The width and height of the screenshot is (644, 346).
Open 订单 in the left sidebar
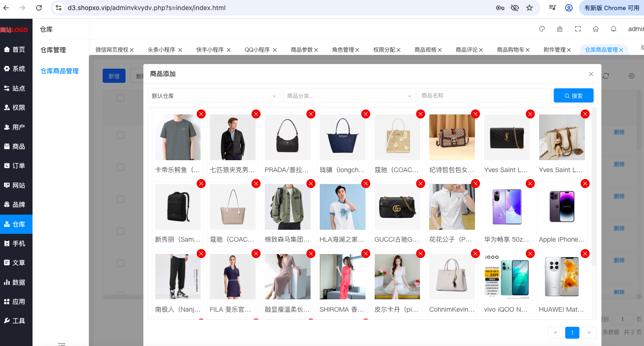click(16, 166)
